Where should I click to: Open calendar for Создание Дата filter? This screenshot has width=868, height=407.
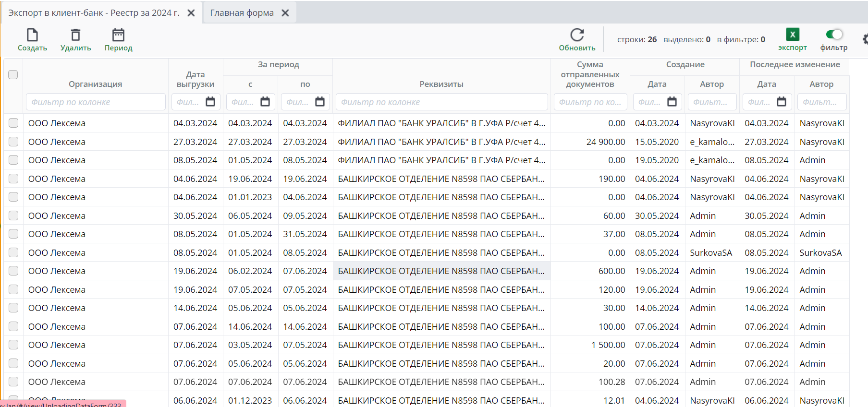[672, 102]
